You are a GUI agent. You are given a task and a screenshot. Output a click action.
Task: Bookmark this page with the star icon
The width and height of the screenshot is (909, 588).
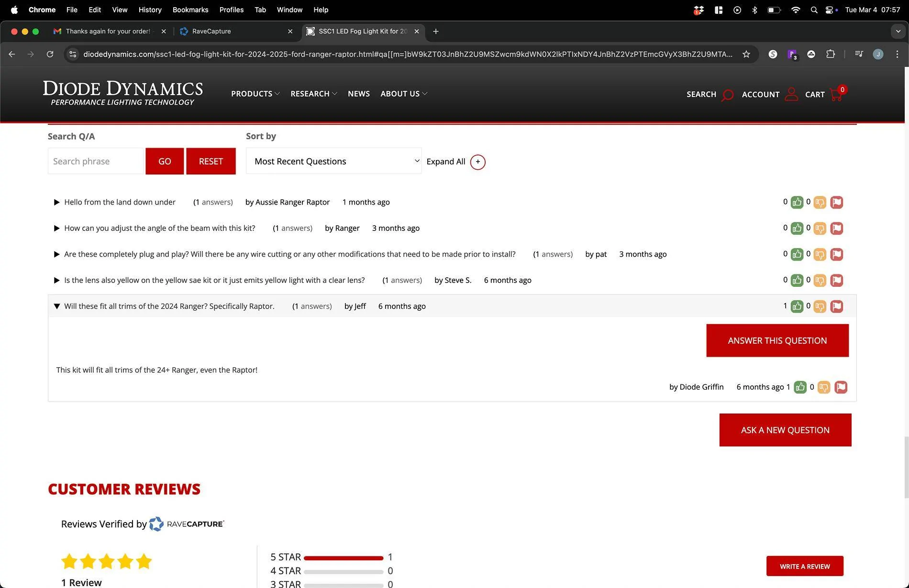click(x=746, y=54)
